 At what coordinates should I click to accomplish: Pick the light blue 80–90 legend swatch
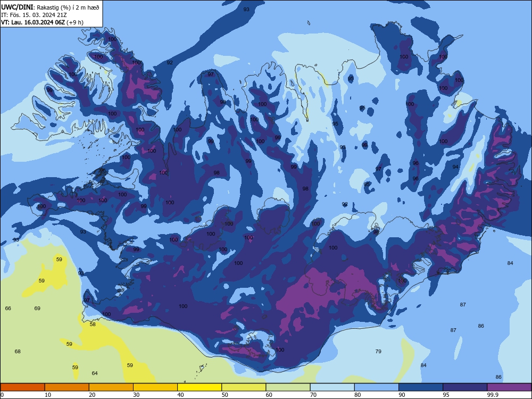377,387
